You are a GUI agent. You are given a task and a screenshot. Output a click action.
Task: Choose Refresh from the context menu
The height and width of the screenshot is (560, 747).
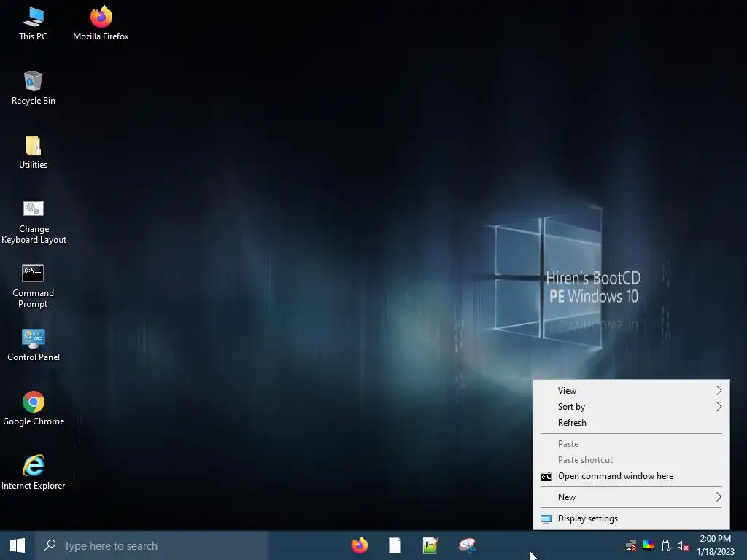pos(631,423)
